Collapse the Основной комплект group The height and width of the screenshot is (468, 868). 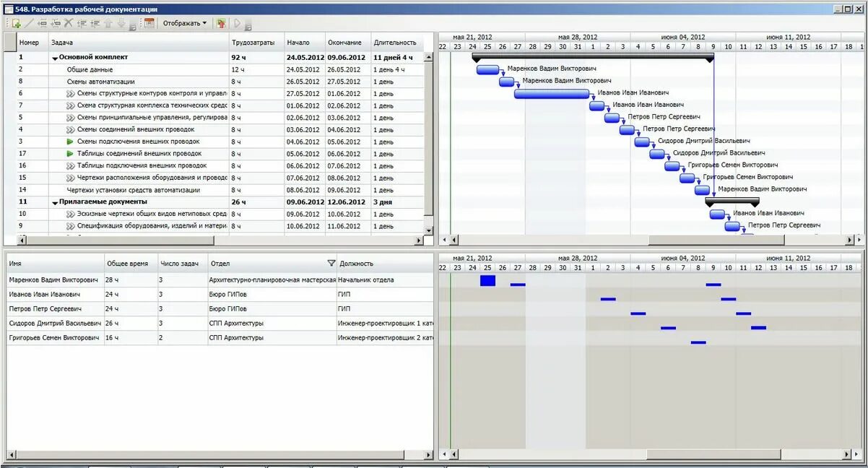55,58
